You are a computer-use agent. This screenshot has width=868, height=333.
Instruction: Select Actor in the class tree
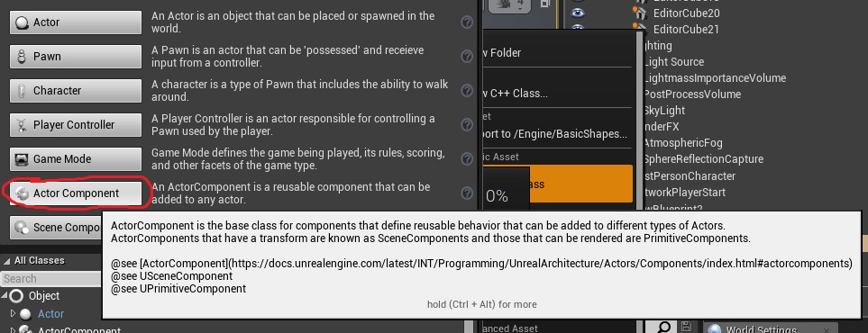(51, 313)
